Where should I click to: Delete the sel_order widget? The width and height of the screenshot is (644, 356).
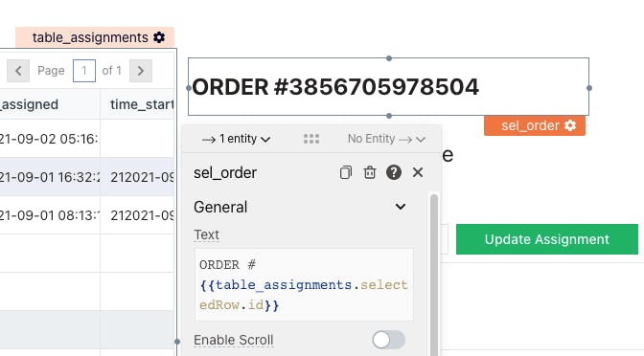pyautogui.click(x=370, y=172)
